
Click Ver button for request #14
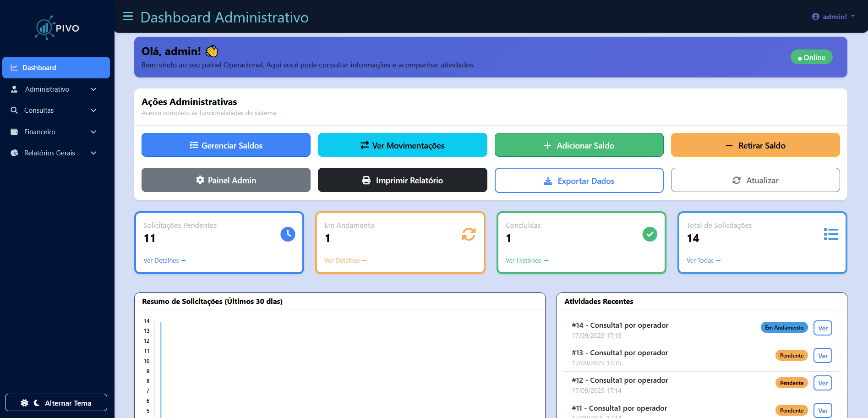822,328
